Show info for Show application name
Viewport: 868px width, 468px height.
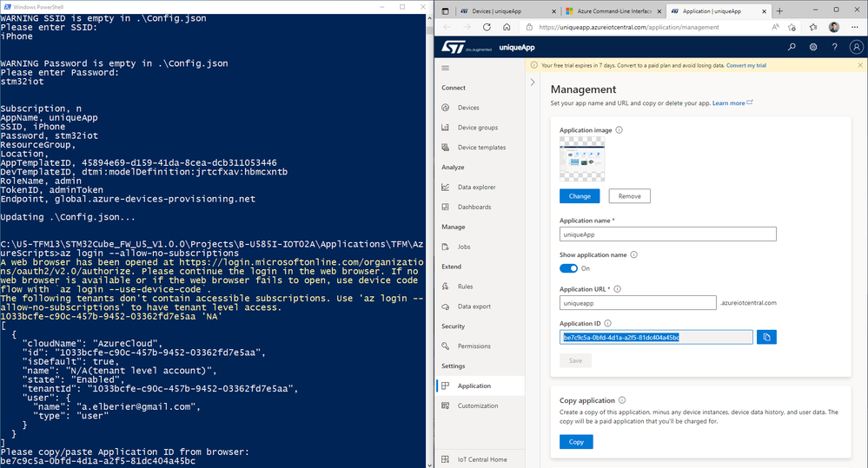click(x=633, y=255)
